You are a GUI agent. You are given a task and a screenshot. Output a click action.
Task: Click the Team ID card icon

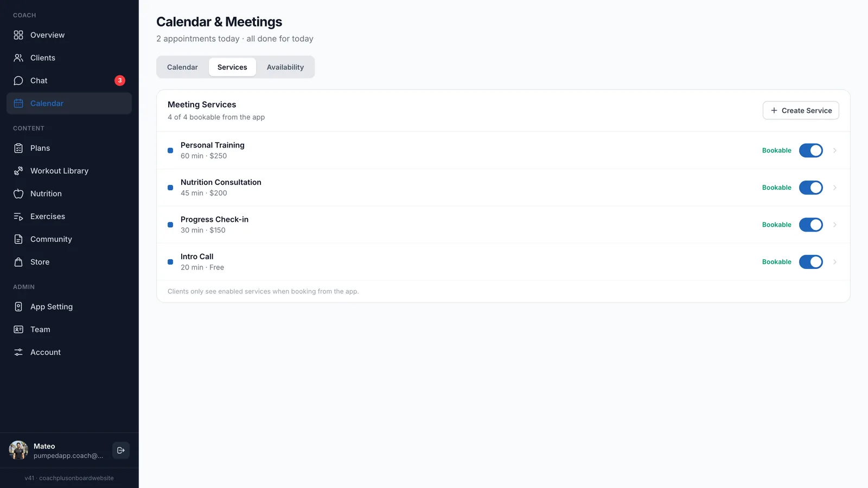click(x=18, y=329)
